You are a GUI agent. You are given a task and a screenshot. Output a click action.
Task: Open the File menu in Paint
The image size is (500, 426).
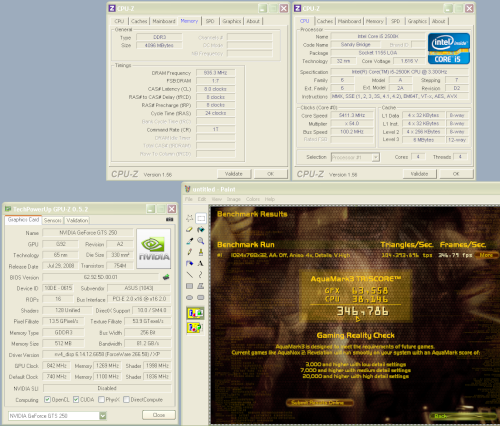coord(189,199)
